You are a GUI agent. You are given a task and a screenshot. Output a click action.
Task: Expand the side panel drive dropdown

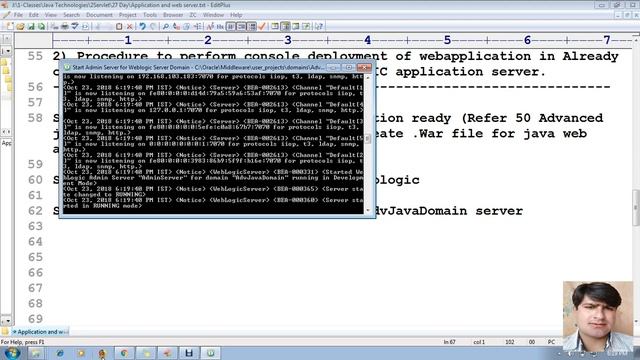tap(7, 51)
